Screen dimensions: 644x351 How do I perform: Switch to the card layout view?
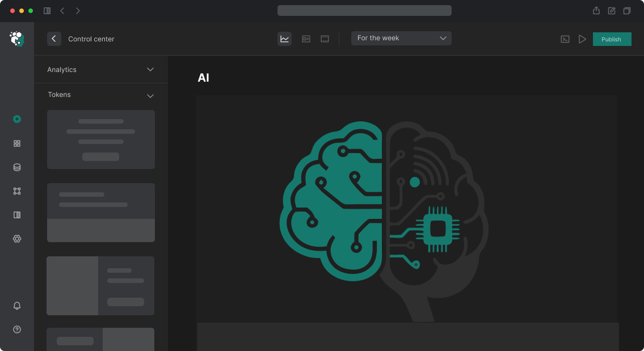306,39
